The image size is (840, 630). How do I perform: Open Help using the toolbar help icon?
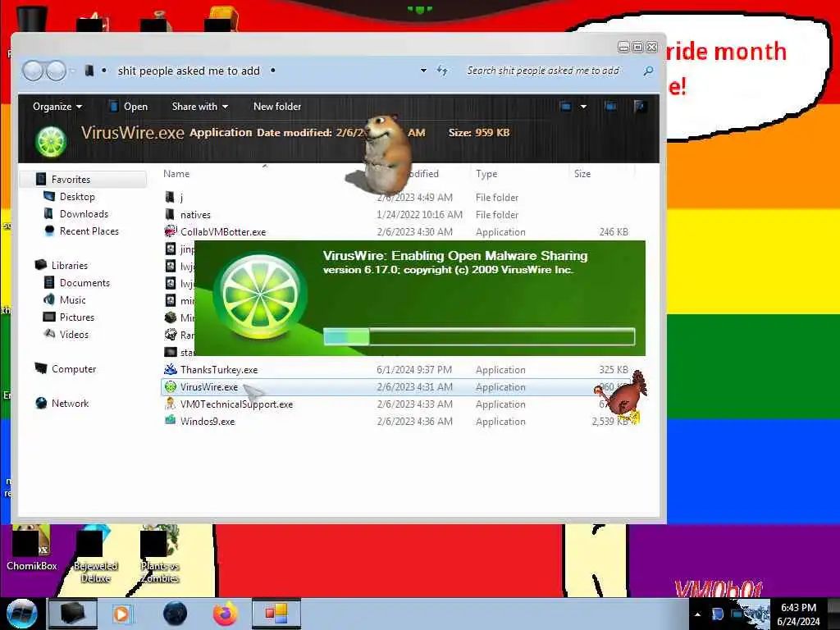point(639,106)
